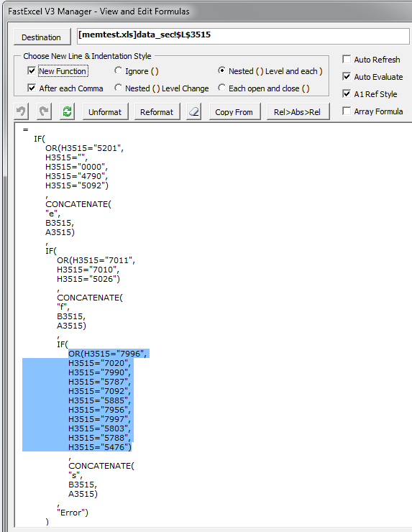Image resolution: width=412 pixels, height=532 pixels.
Task: Click the Rel>Abs>Rel button
Action: [x=298, y=111]
